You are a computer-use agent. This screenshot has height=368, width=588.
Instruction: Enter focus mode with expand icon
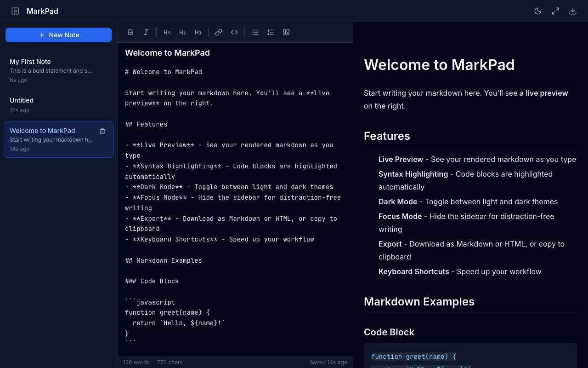click(x=555, y=11)
